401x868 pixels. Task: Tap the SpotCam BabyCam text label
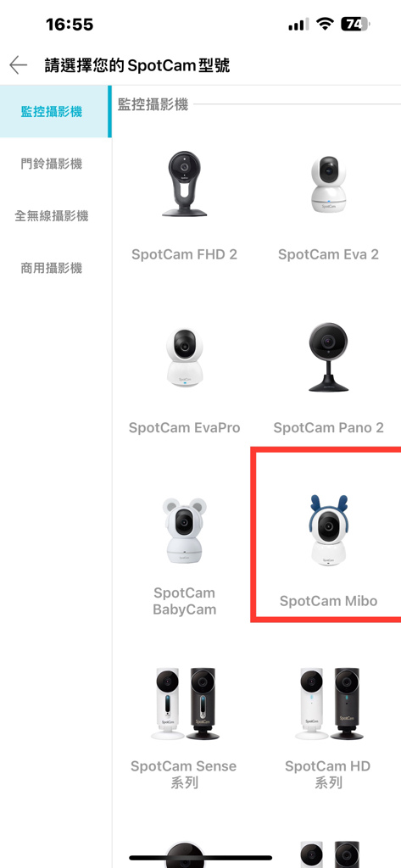click(185, 601)
